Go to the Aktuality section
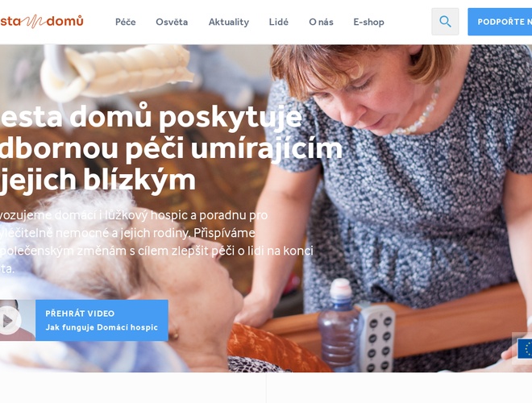532x403 pixels. [x=229, y=22]
